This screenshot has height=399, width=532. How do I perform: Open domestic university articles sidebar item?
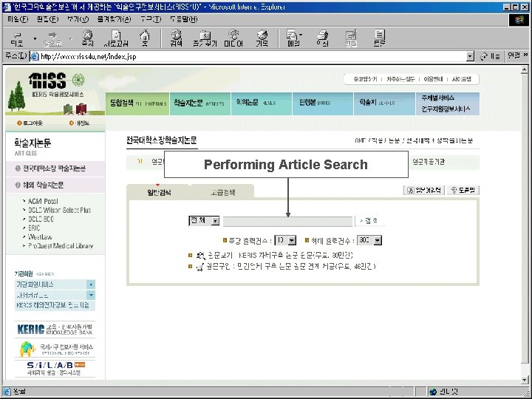pos(55,168)
